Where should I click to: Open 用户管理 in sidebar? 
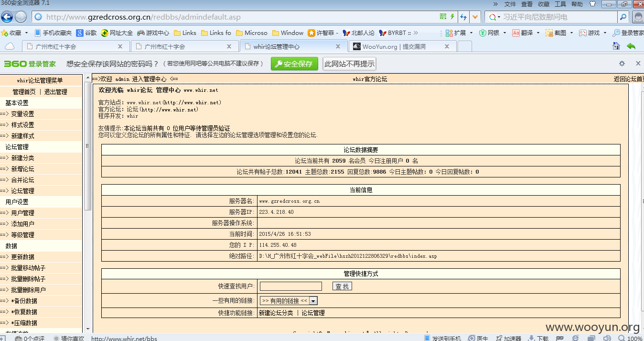(x=22, y=213)
